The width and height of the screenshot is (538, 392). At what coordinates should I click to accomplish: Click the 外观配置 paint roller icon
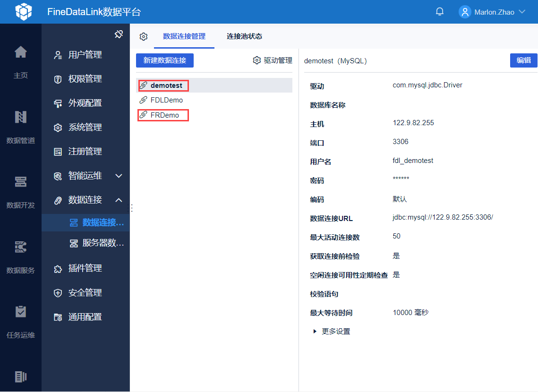[58, 103]
